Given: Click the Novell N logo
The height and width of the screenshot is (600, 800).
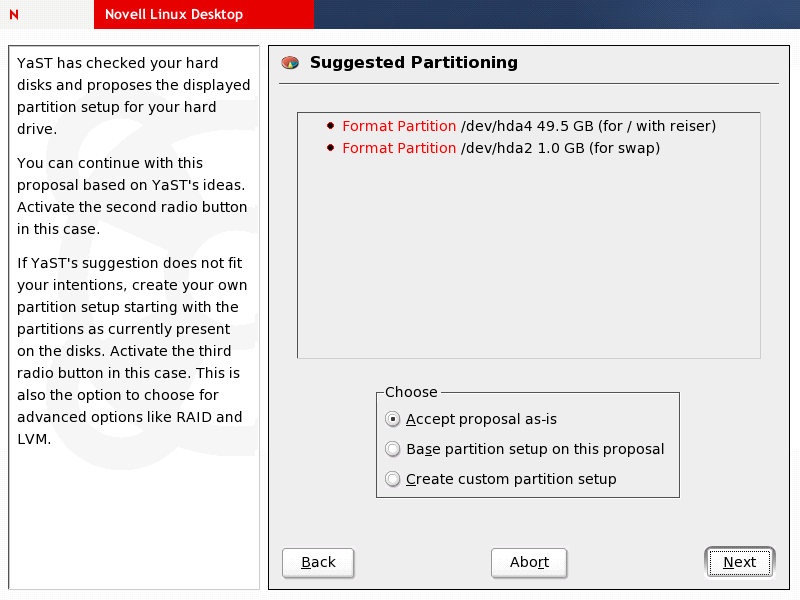Looking at the screenshot, I should coord(13,15).
